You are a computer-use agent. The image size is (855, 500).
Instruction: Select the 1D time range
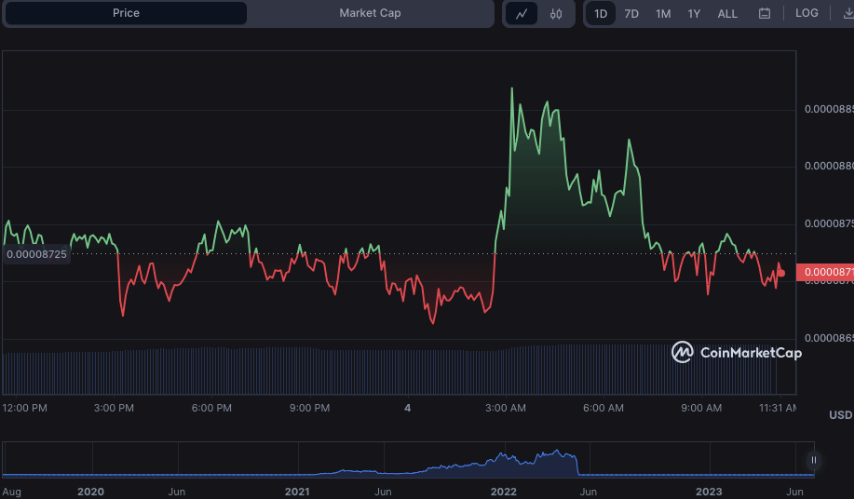coord(600,14)
